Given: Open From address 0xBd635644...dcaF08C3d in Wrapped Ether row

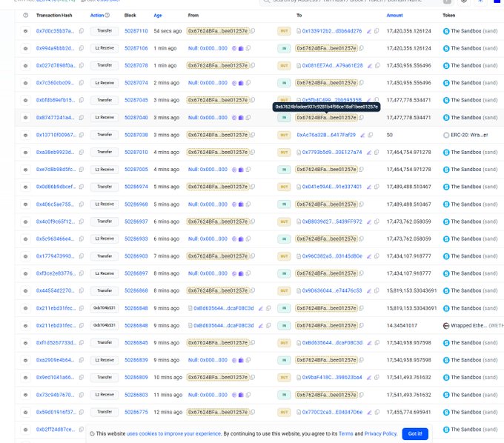Looking at the screenshot, I should (x=223, y=325).
